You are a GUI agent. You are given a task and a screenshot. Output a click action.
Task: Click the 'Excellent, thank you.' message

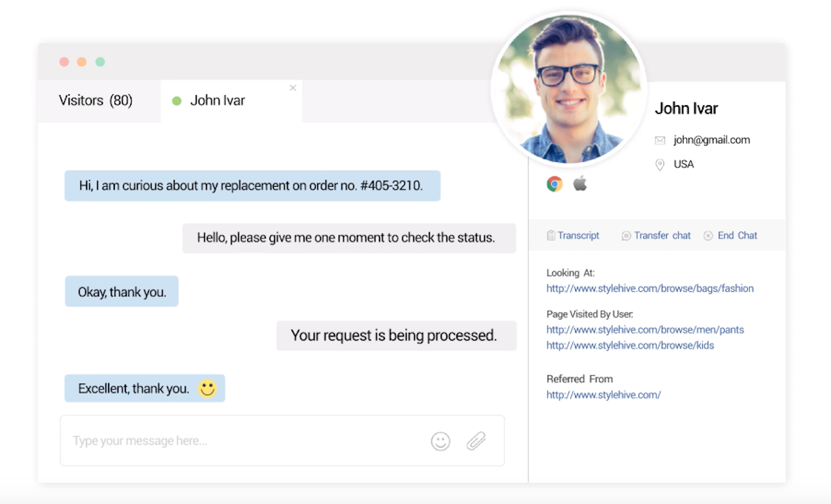tap(145, 388)
